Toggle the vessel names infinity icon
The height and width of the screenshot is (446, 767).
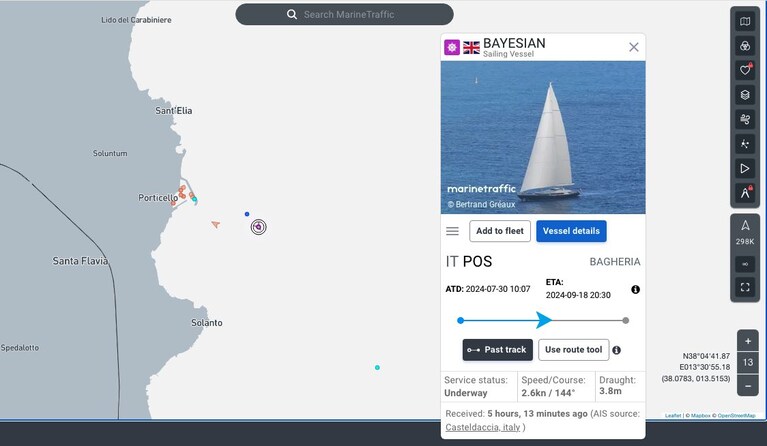pyautogui.click(x=745, y=264)
